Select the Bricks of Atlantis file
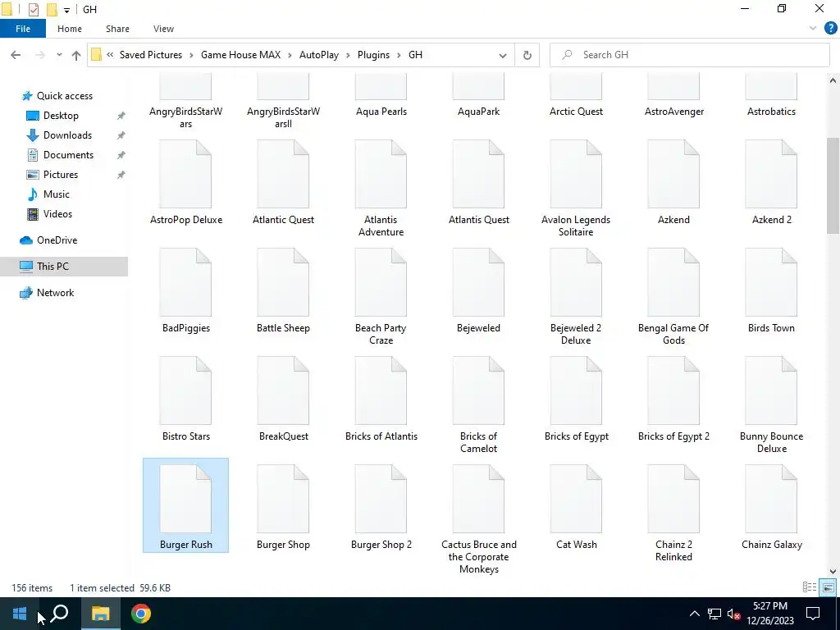The image size is (840, 630). [381, 398]
